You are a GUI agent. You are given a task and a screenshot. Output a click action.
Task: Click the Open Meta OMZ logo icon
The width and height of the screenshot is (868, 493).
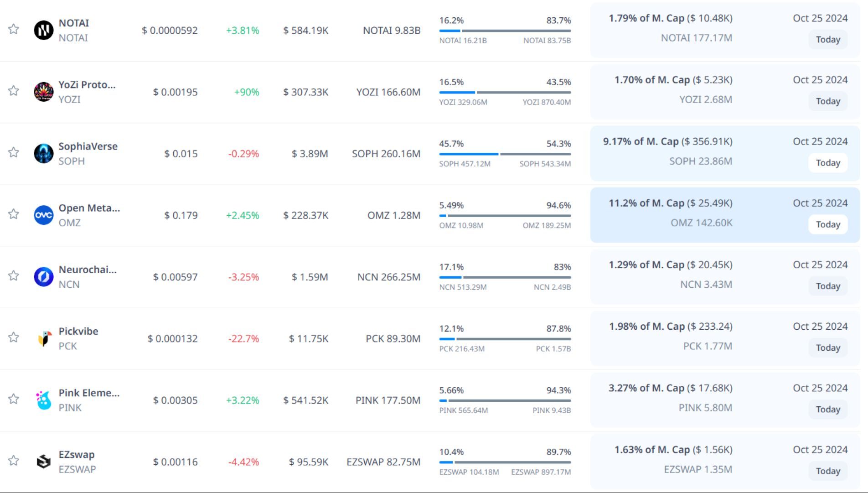pyautogui.click(x=44, y=215)
